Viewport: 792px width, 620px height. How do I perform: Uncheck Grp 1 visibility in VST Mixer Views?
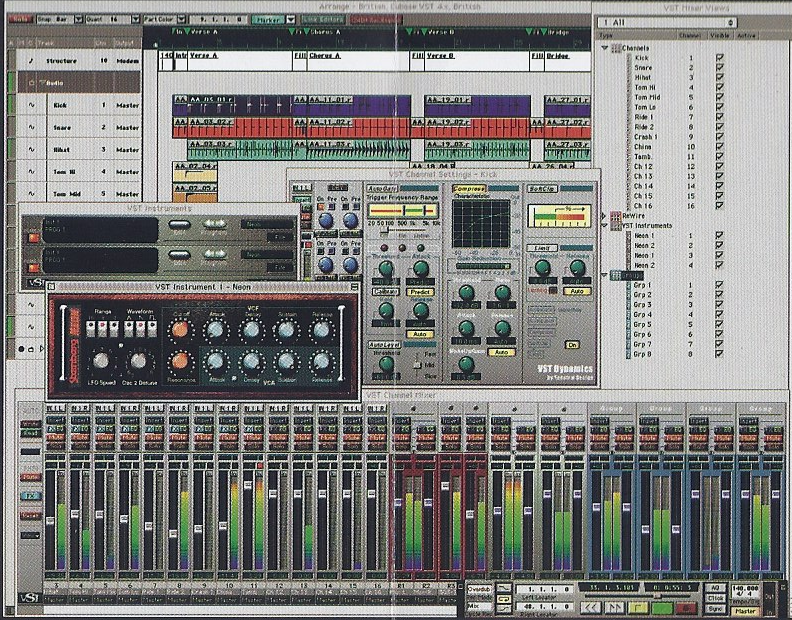(x=719, y=285)
